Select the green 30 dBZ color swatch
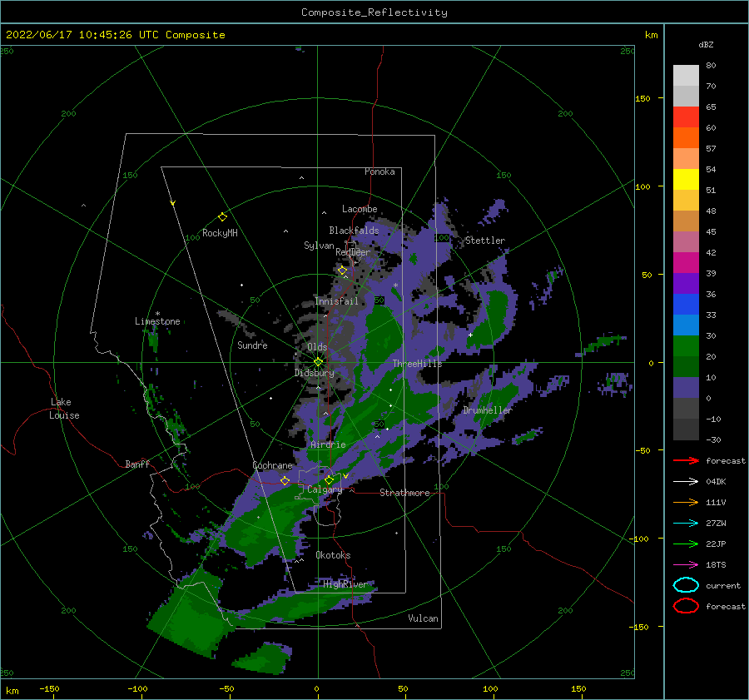Viewport: 749px width, 700px height. 686,345
